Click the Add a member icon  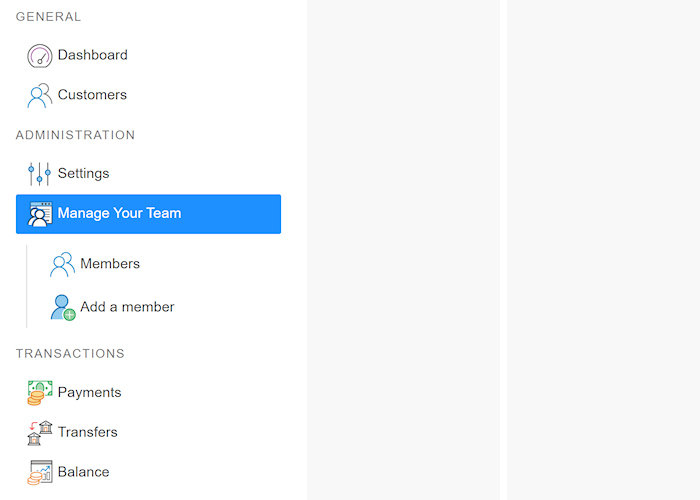point(62,308)
